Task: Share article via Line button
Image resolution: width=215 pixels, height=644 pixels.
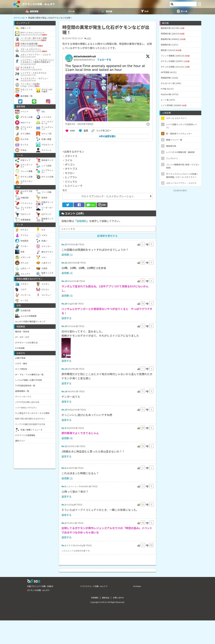Action: 91,205
